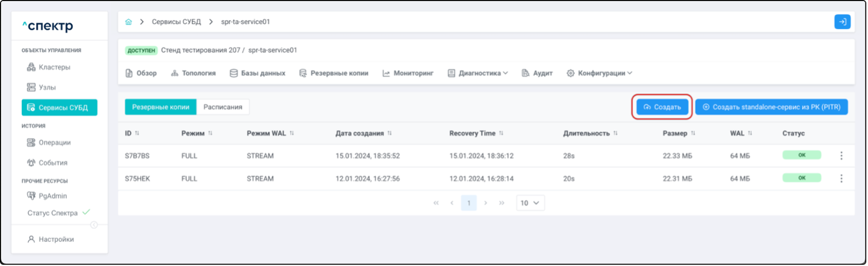Select page 1 in pagination
This screenshot has height=266, width=868.
468,203
